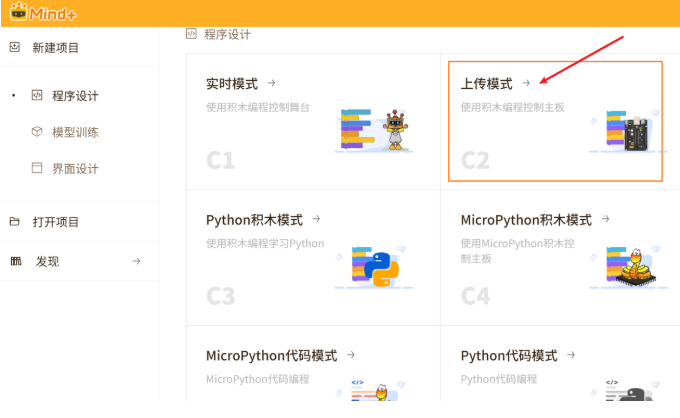Select 新建项目 menu entry

coord(56,47)
